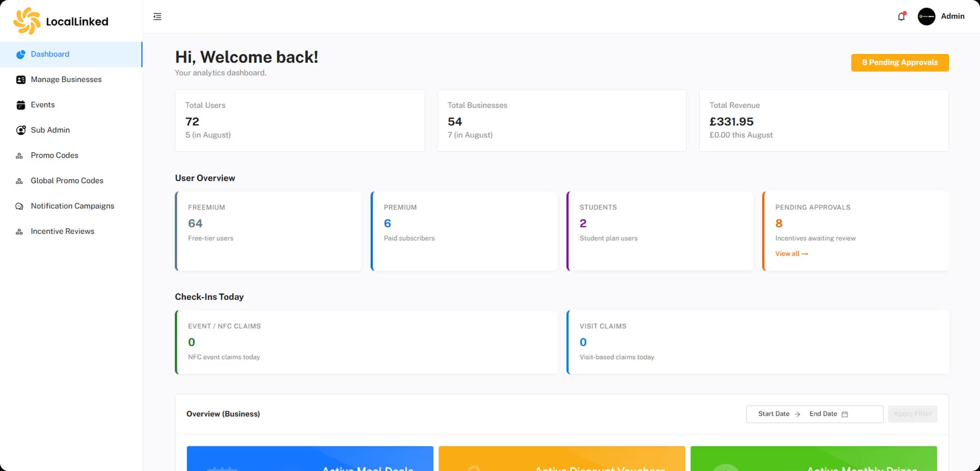The image size is (980, 471).
Task: Select Global Promo Codes
Action: pos(71,181)
